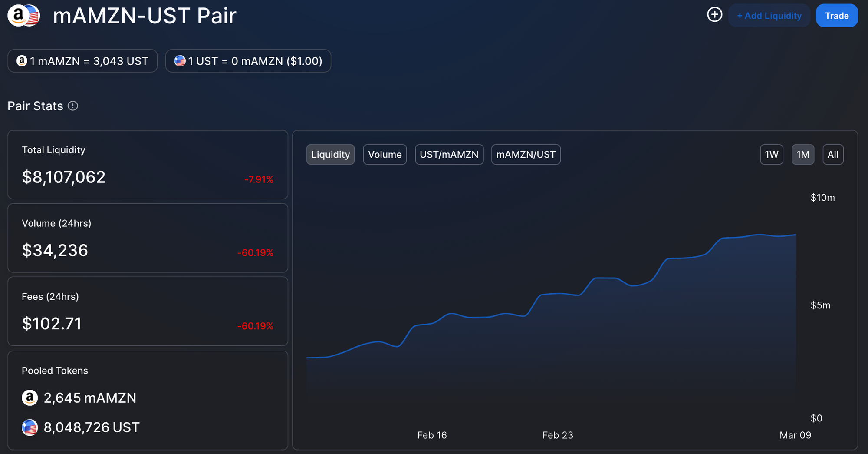Select the 1 mAMZN = 3,043 UST price pill
868x454 pixels.
(x=82, y=61)
